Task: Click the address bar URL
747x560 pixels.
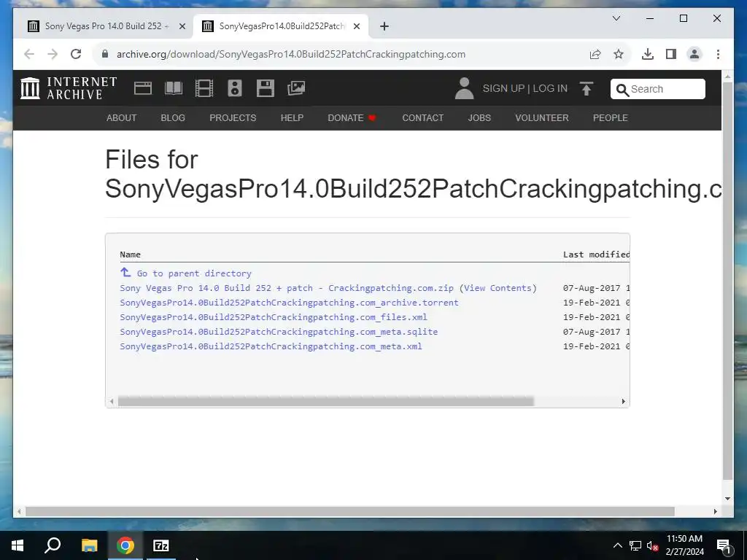Action: click(x=290, y=54)
